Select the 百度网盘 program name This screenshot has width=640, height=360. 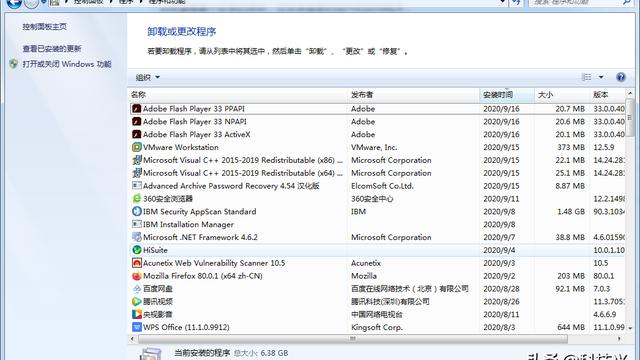point(158,289)
